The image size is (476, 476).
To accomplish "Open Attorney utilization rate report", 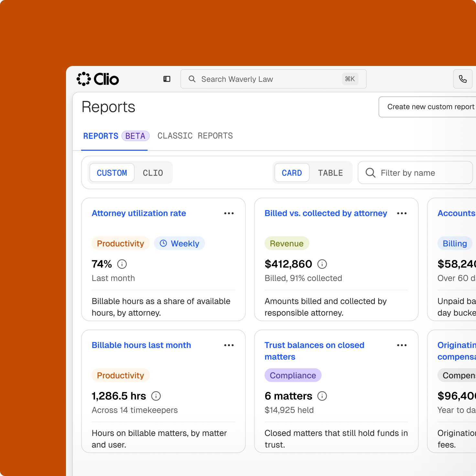I will (139, 213).
